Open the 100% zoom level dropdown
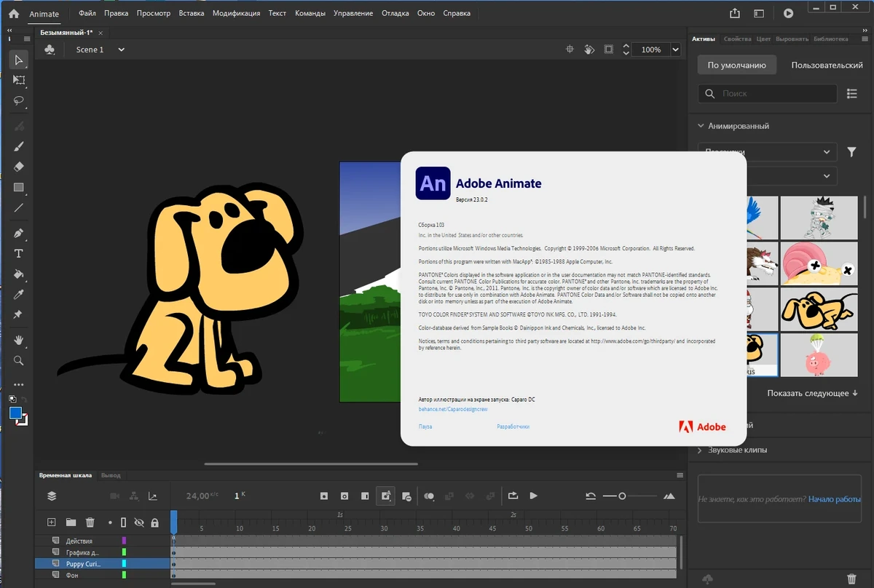 [676, 49]
